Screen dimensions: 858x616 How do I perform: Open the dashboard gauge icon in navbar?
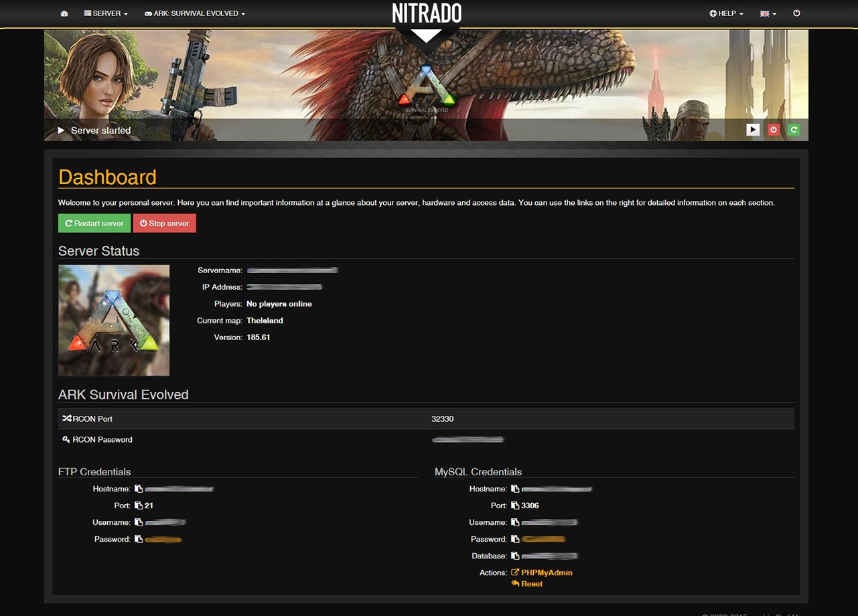(64, 13)
